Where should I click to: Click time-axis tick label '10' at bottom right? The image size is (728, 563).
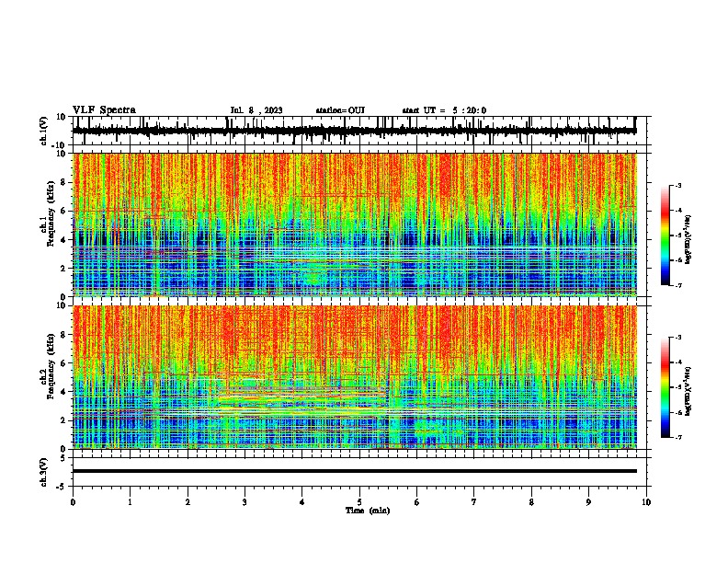click(x=646, y=502)
